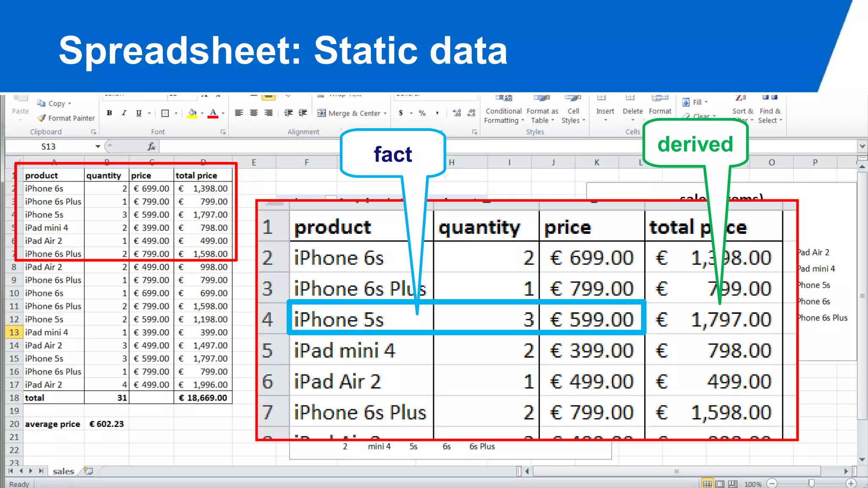The height and width of the screenshot is (488, 868).
Task: Center align text
Action: [x=254, y=113]
